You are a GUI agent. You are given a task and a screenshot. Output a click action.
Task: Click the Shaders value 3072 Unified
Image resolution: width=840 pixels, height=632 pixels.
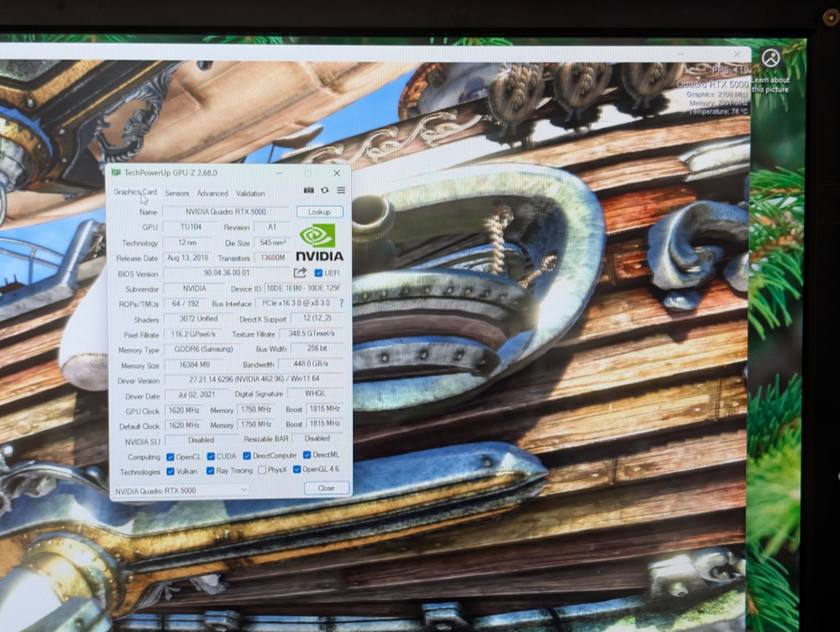[x=198, y=319]
